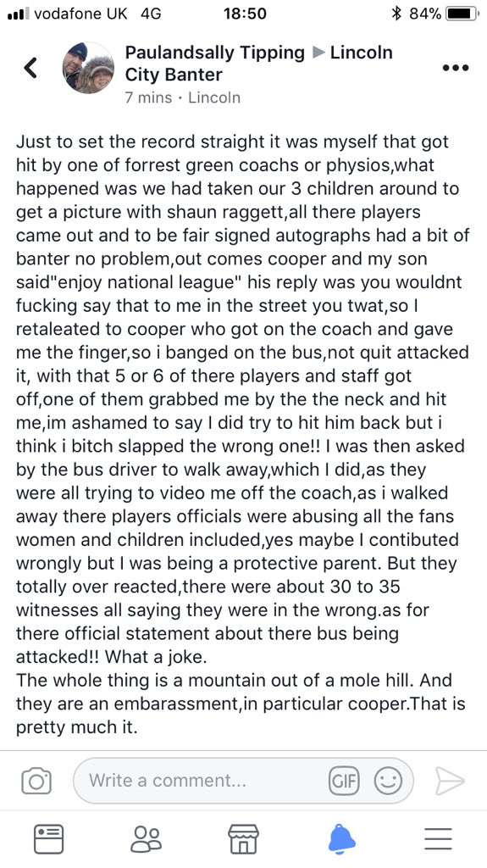Open the three-dot post options menu
Viewport: 487px width, 868px height.
[456, 68]
